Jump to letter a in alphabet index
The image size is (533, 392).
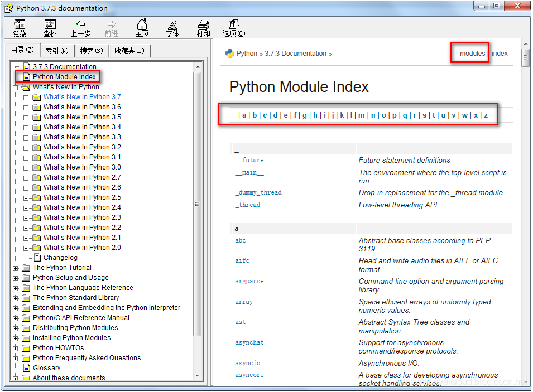(244, 115)
